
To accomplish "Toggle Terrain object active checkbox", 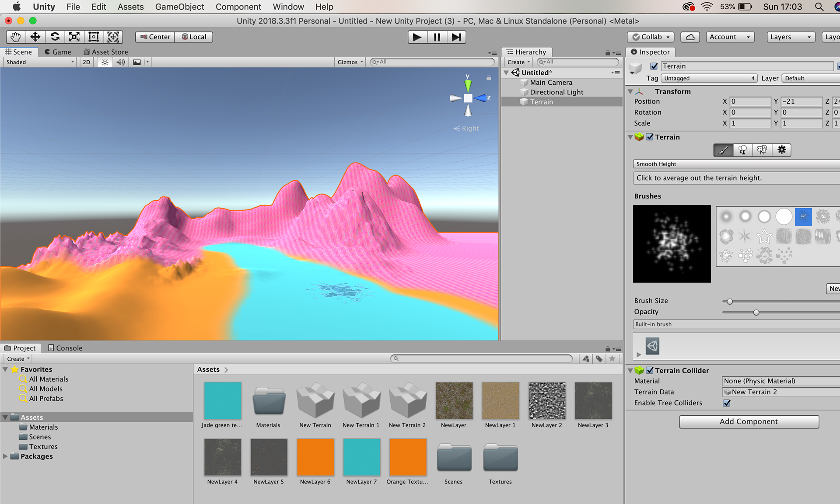I will point(654,66).
